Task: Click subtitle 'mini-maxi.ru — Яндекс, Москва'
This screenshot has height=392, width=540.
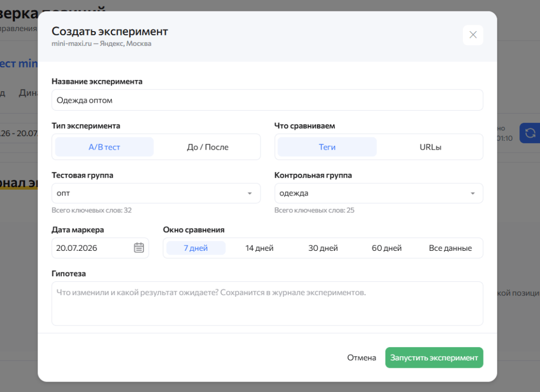Action: pos(102,44)
